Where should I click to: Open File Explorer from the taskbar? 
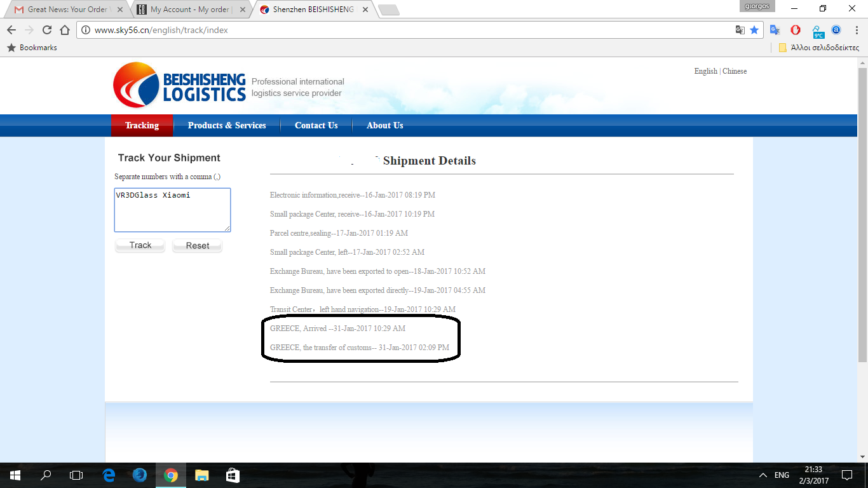click(x=201, y=475)
